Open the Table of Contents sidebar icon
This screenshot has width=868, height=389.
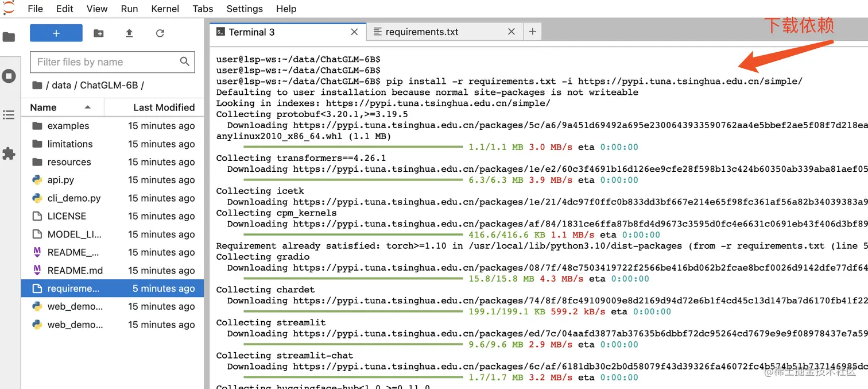[9, 115]
